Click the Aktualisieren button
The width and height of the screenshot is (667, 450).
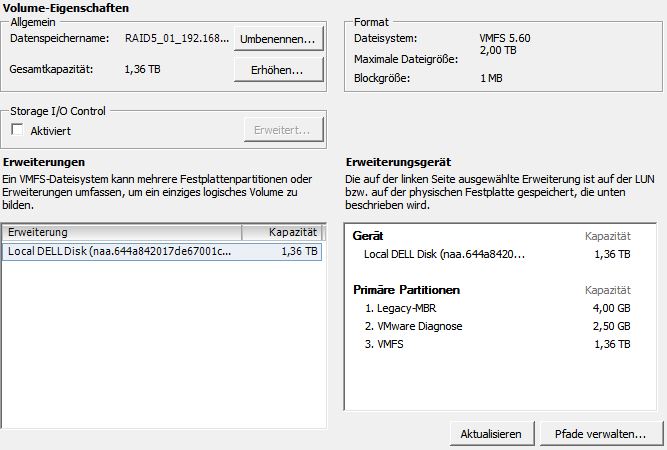point(491,434)
